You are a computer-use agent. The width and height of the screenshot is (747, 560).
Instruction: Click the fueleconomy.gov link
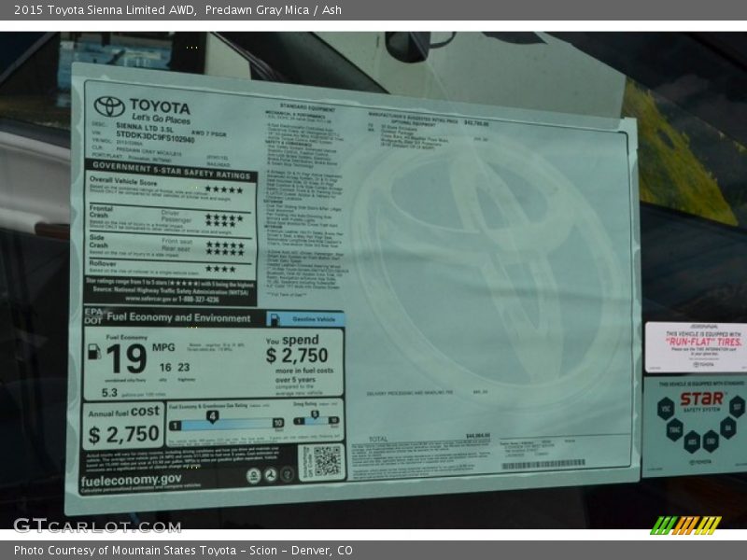click(131, 480)
